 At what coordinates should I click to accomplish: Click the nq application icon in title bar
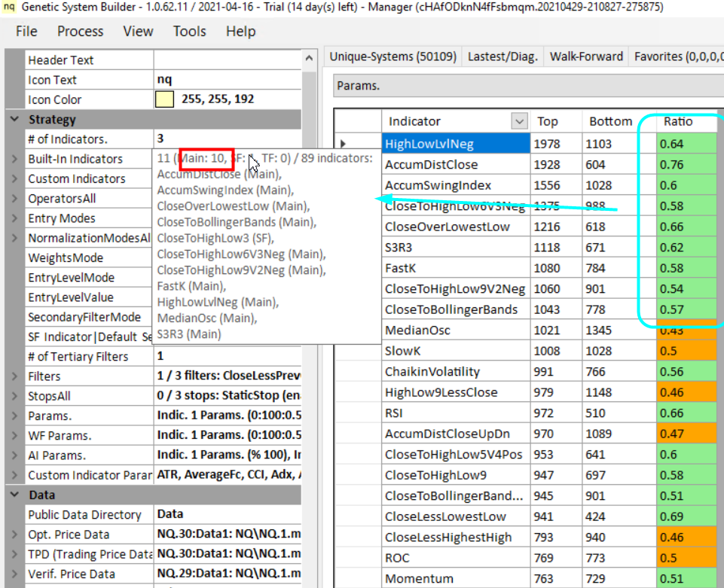pyautogui.click(x=9, y=8)
